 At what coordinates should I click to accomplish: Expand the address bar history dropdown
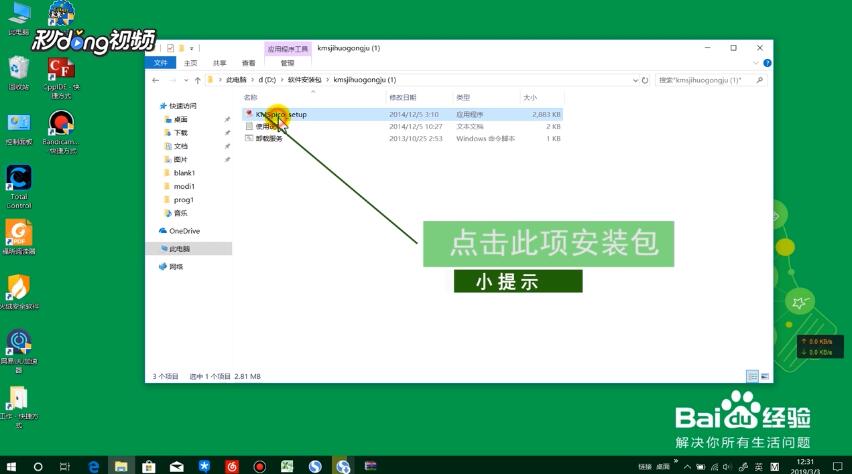coord(635,79)
